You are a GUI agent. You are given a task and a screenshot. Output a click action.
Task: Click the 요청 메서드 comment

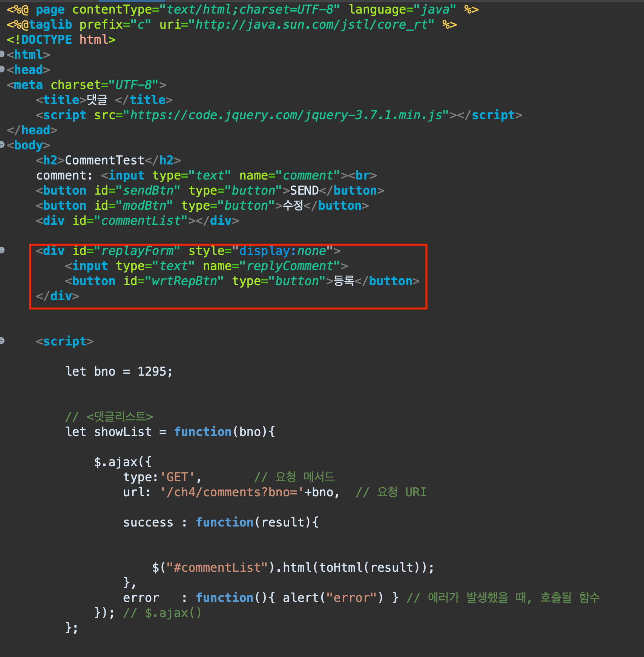(x=294, y=477)
